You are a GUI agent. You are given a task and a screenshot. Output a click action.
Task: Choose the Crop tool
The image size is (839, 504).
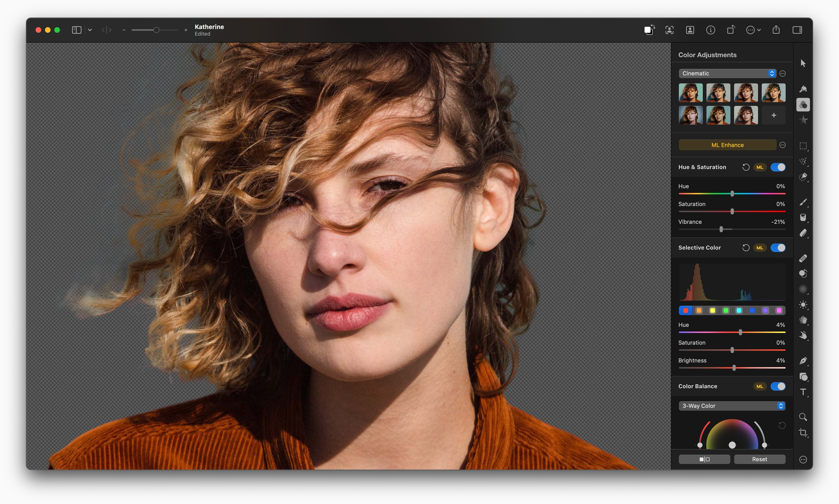[x=803, y=433]
